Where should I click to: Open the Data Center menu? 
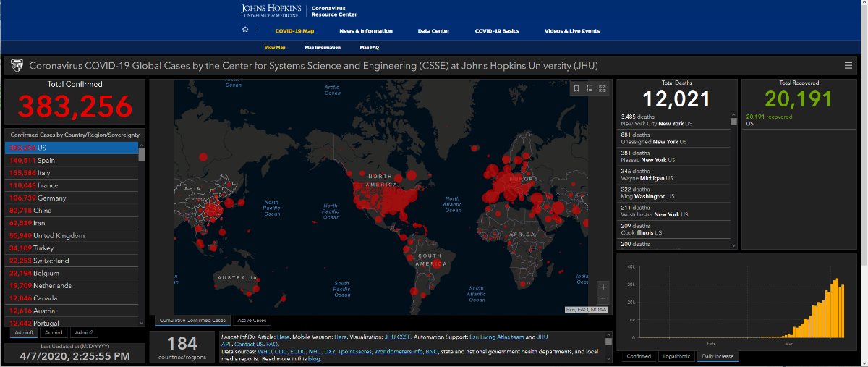tap(433, 31)
